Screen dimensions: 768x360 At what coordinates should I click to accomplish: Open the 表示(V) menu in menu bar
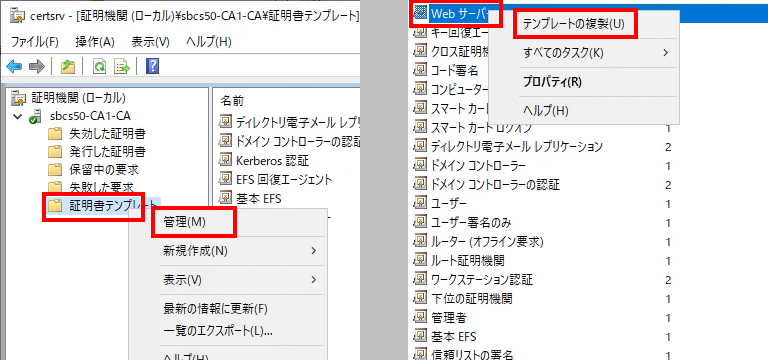[150, 42]
